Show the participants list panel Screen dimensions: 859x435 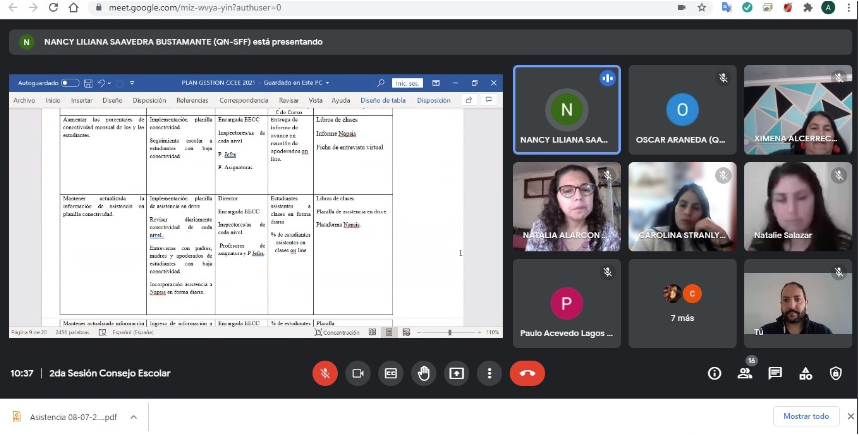(745, 373)
